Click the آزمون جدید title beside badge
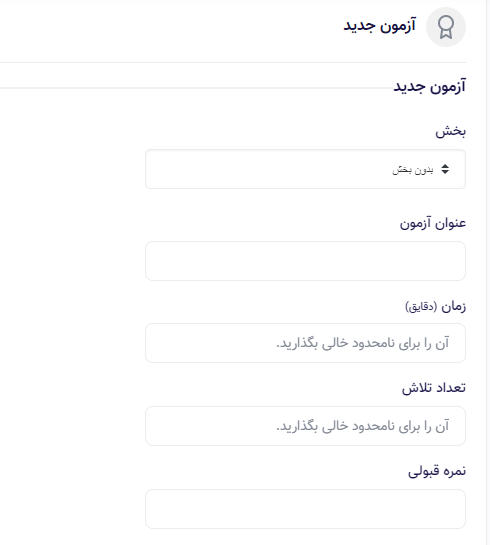This screenshot has height=545, width=490. click(379, 26)
